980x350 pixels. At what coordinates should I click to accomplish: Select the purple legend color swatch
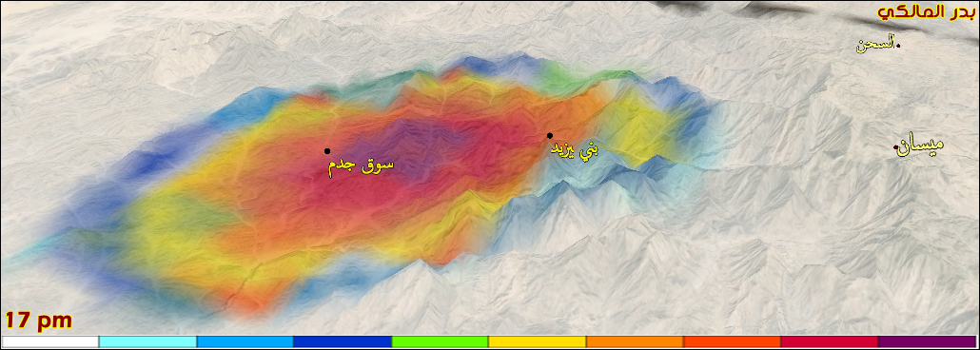928,341
